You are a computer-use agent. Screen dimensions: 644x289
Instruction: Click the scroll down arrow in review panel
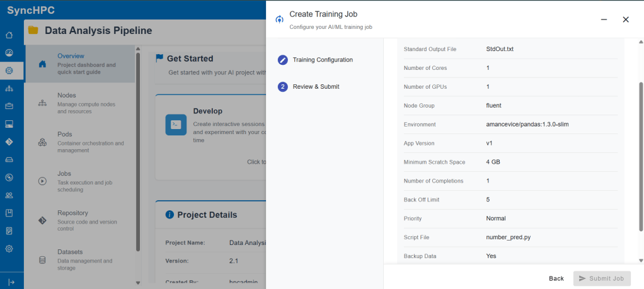pos(641,260)
